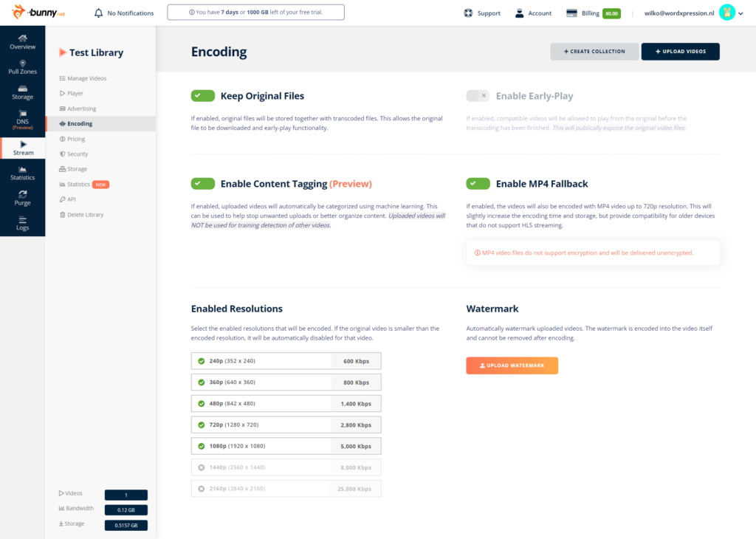Open Manage Videos in library menu

(x=83, y=78)
